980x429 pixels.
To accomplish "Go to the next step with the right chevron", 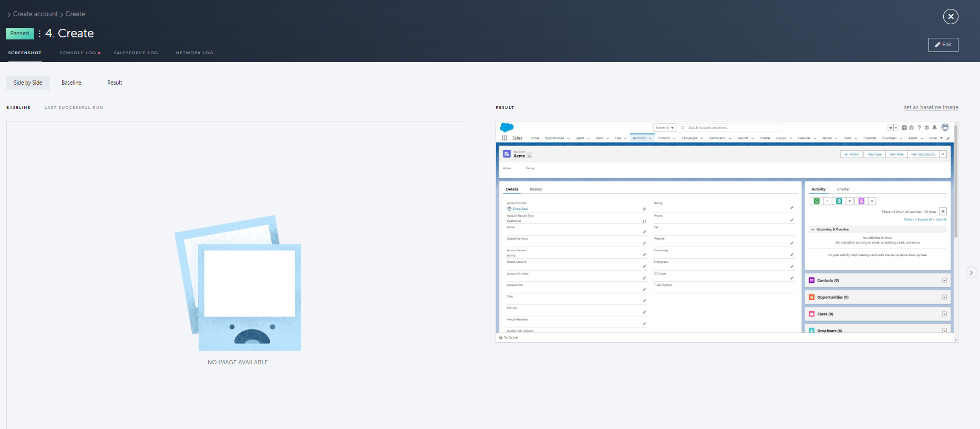I will pos(971,272).
